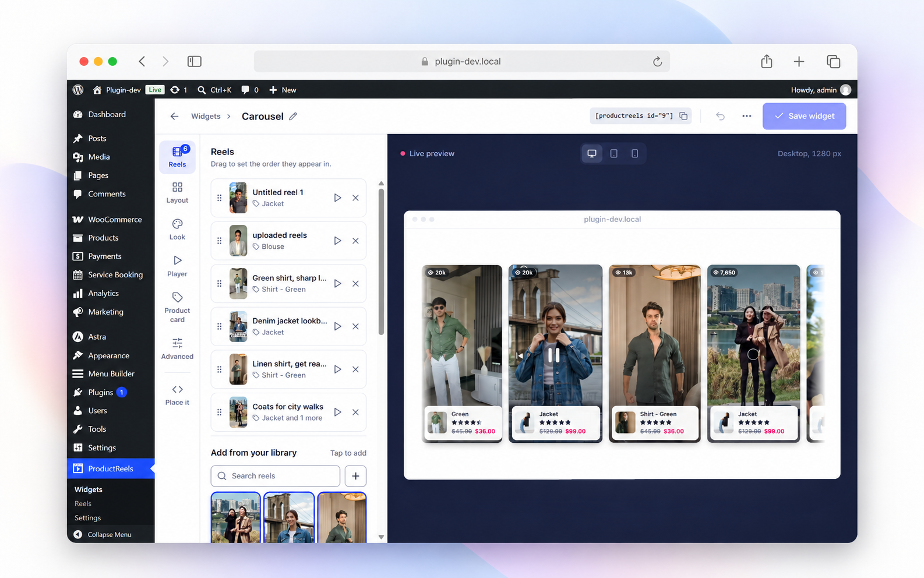Remove the Coats for city walks reel
This screenshot has height=578, width=924.
355,412
